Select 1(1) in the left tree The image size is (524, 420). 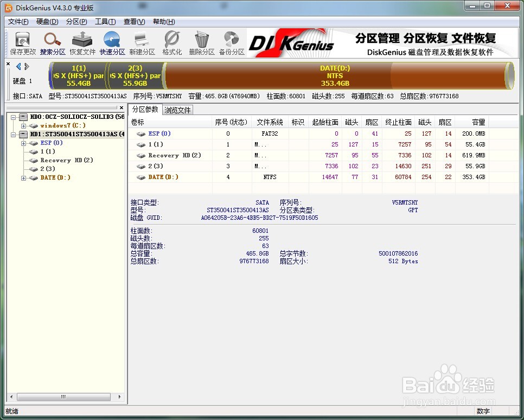(48, 151)
